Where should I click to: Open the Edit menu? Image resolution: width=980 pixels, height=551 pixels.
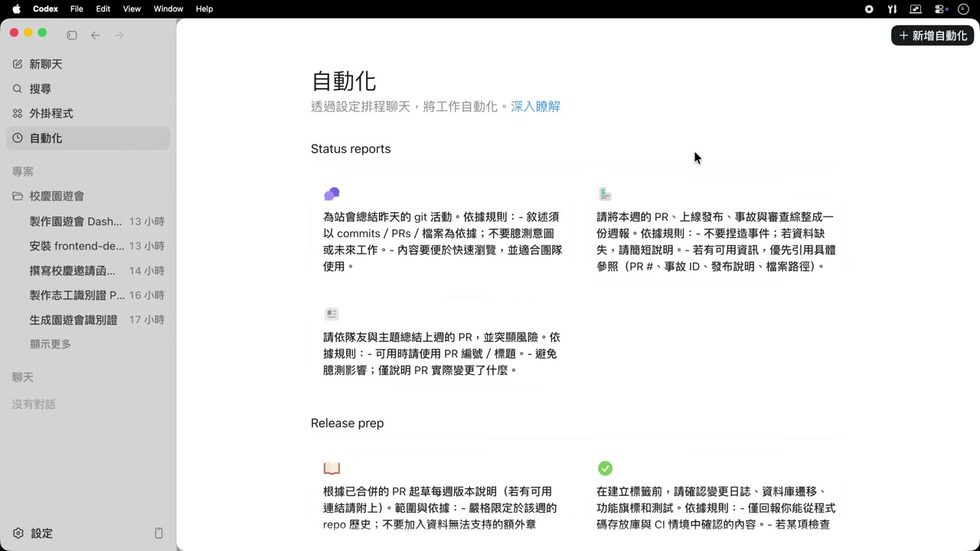103,9
